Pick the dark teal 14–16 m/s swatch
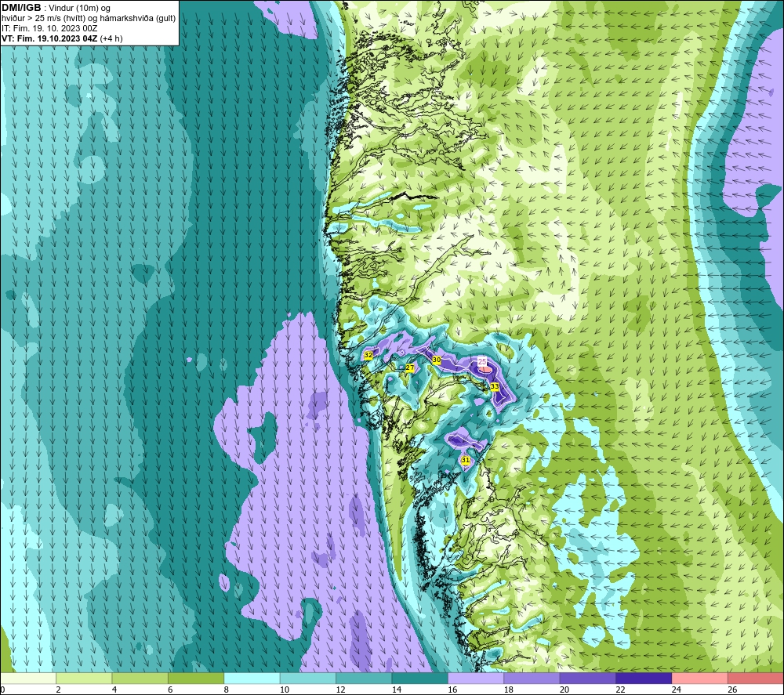The width and height of the screenshot is (784, 695). [420, 678]
